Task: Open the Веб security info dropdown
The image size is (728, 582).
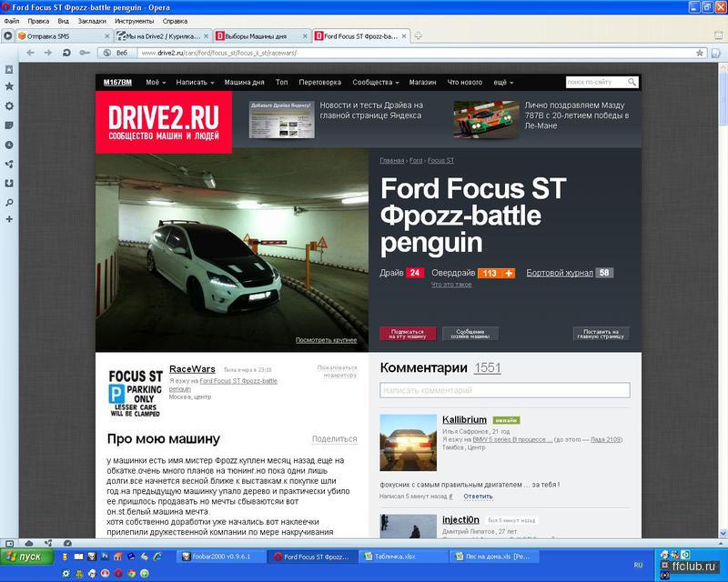Action: point(116,53)
